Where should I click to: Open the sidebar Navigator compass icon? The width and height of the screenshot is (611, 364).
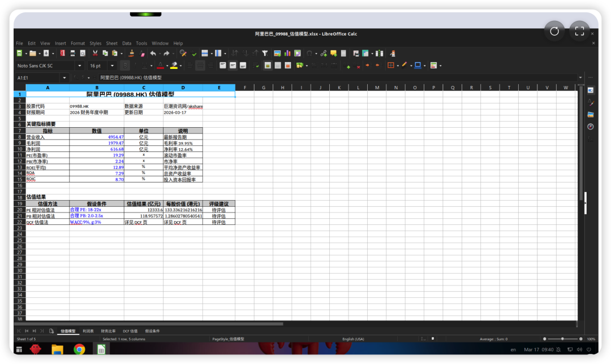pos(591,127)
